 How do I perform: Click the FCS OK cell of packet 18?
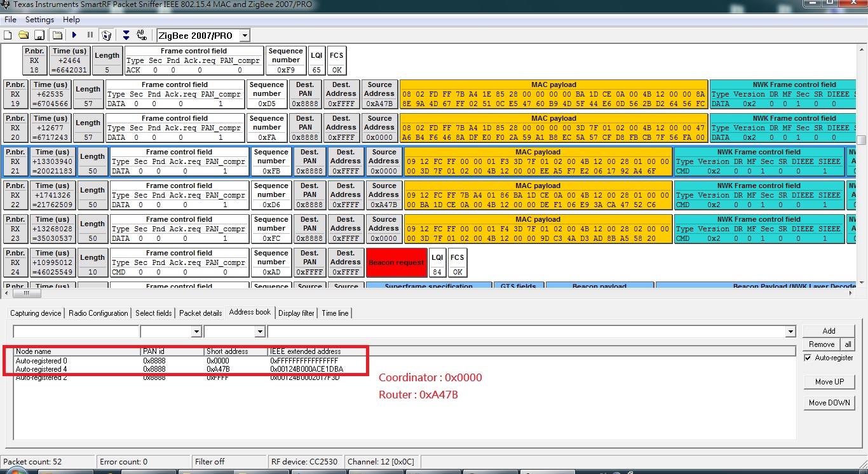tap(337, 61)
